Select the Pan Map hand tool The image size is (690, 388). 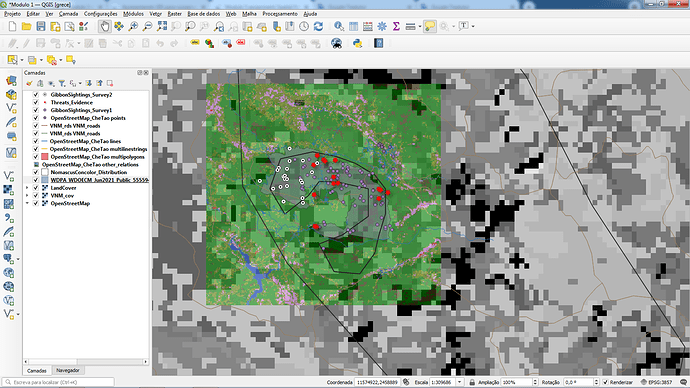point(104,26)
